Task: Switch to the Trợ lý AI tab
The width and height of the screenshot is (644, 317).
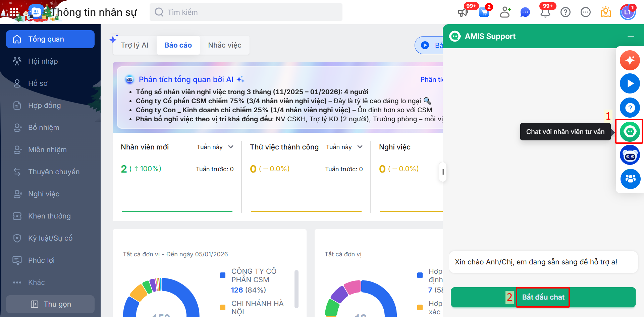Action: (135, 45)
